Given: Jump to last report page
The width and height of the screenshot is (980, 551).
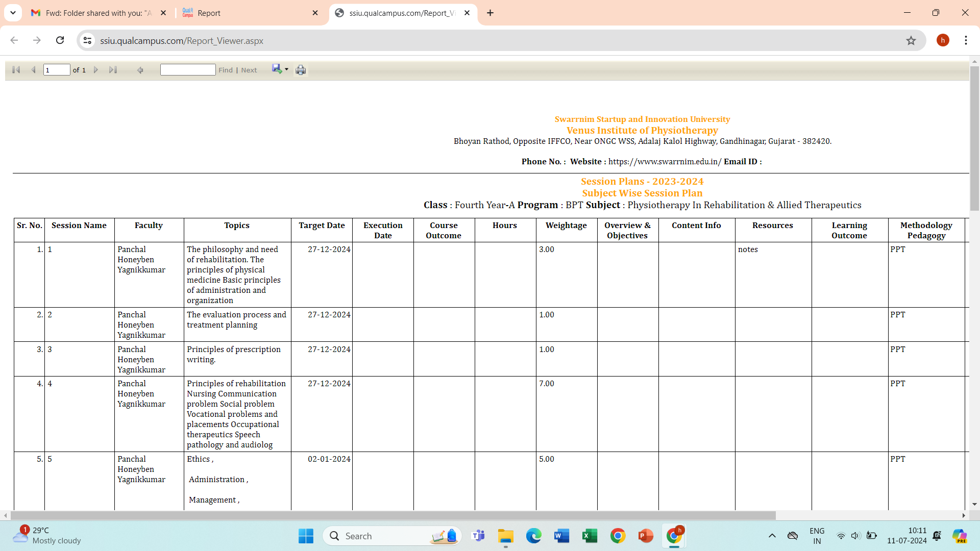Looking at the screenshot, I should (x=113, y=70).
